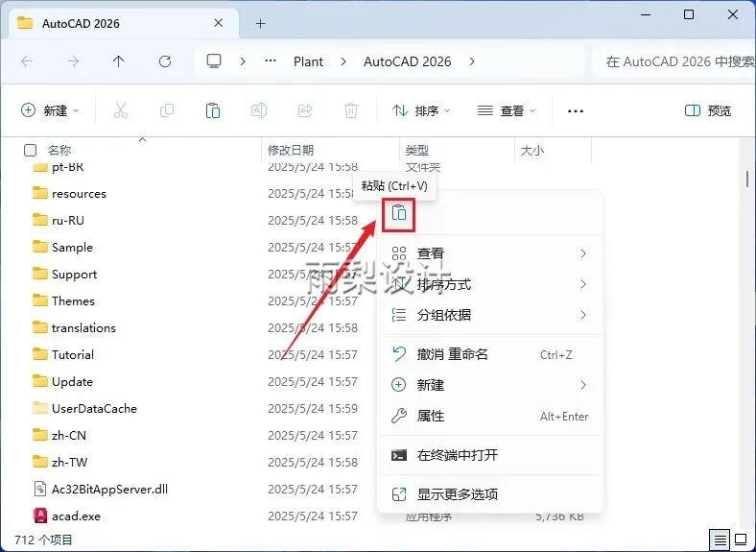This screenshot has width=756, height=552.
Task: Select the pt-BR folder name
Action: (67, 167)
